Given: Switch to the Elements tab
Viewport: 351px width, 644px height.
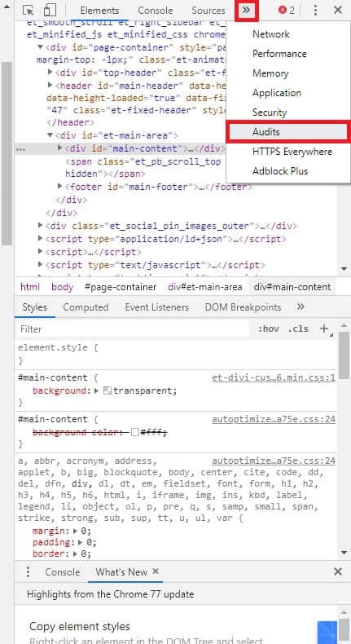Looking at the screenshot, I should coord(99,11).
